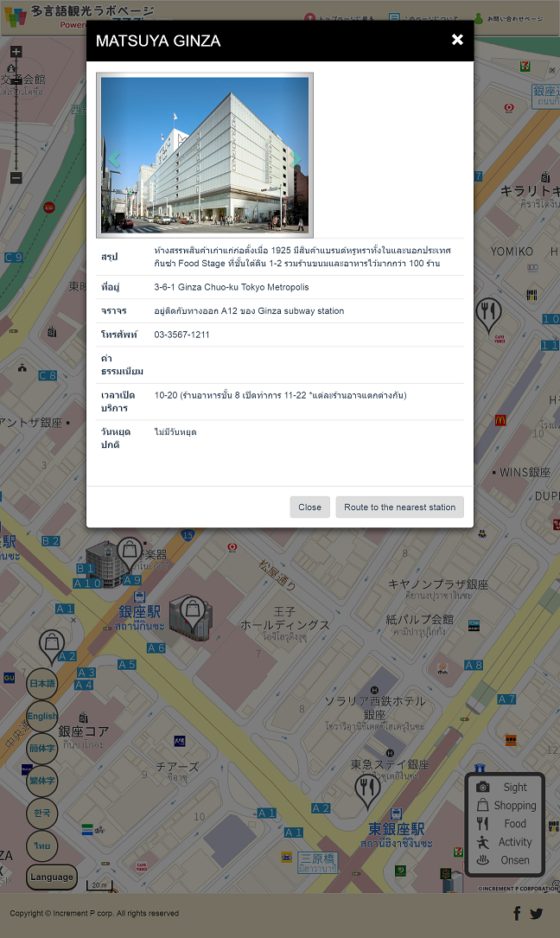Click the A12 access description text
Screen dimensions: 560x938
tap(249, 311)
